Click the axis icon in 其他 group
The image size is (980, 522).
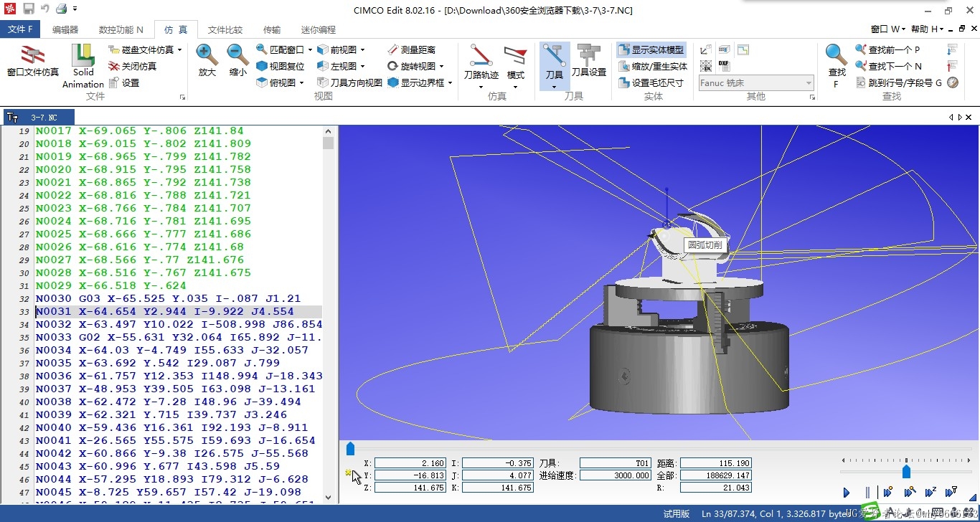(706, 49)
